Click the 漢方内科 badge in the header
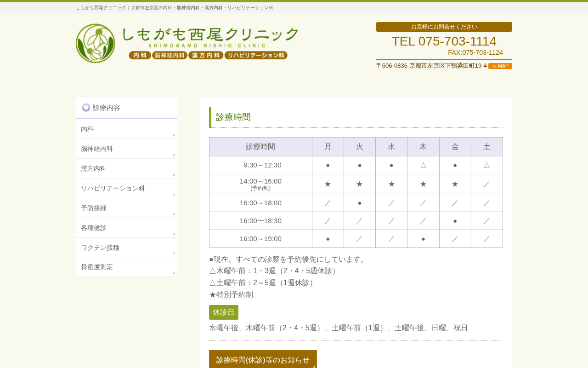Image resolution: width=588 pixels, height=368 pixels. pyautogui.click(x=206, y=55)
